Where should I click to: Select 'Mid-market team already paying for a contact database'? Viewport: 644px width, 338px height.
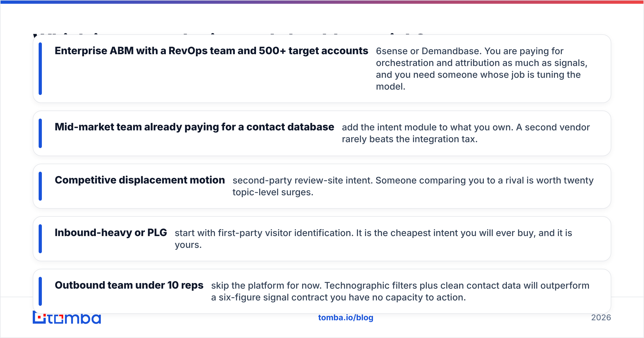(x=195, y=127)
